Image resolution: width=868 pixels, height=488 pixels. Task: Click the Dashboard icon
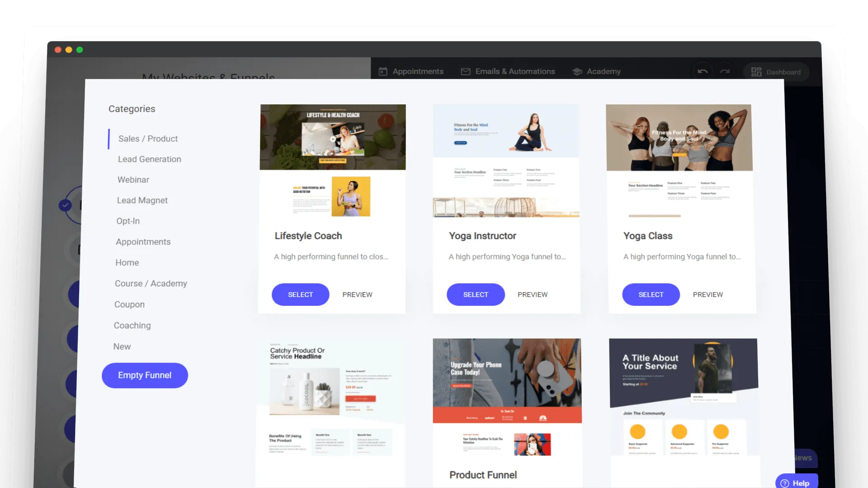(756, 71)
